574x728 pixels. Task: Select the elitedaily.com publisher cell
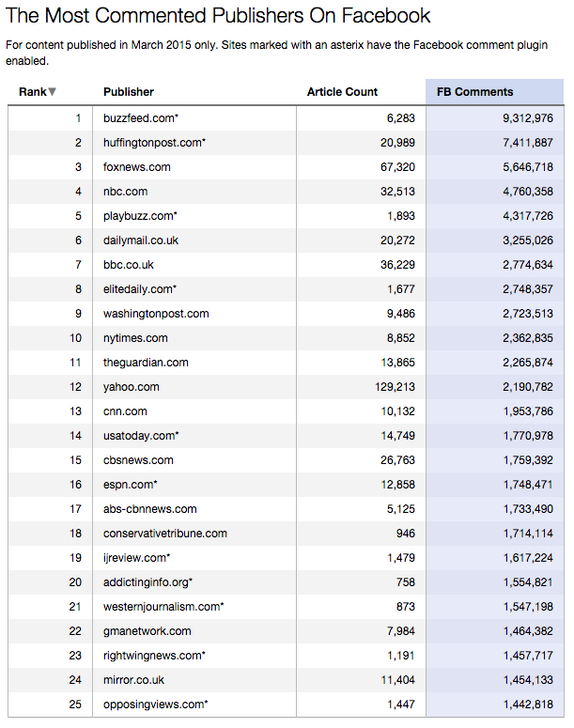point(140,289)
